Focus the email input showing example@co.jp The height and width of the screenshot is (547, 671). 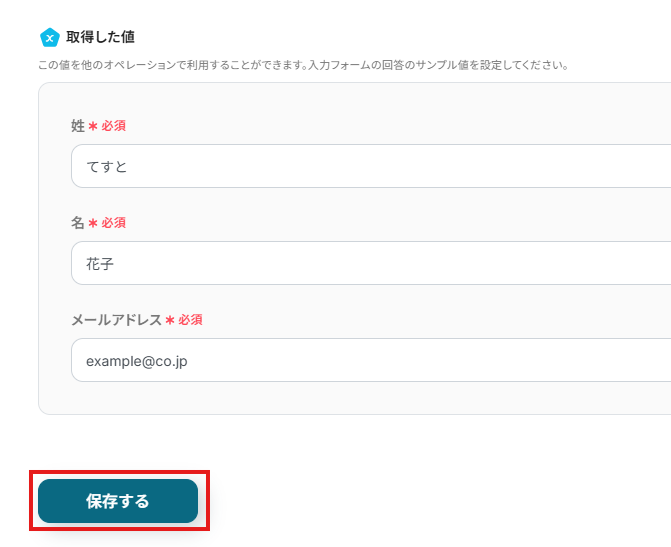click(x=370, y=360)
